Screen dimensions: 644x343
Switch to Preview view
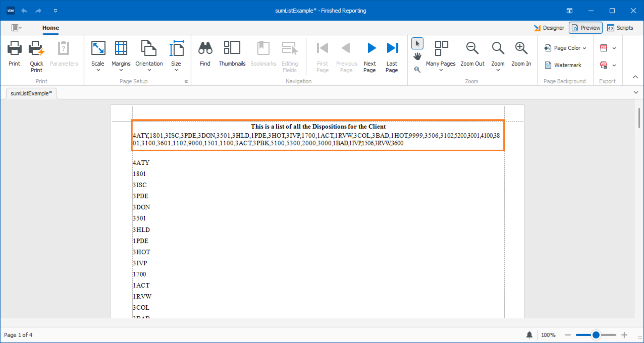click(x=586, y=28)
